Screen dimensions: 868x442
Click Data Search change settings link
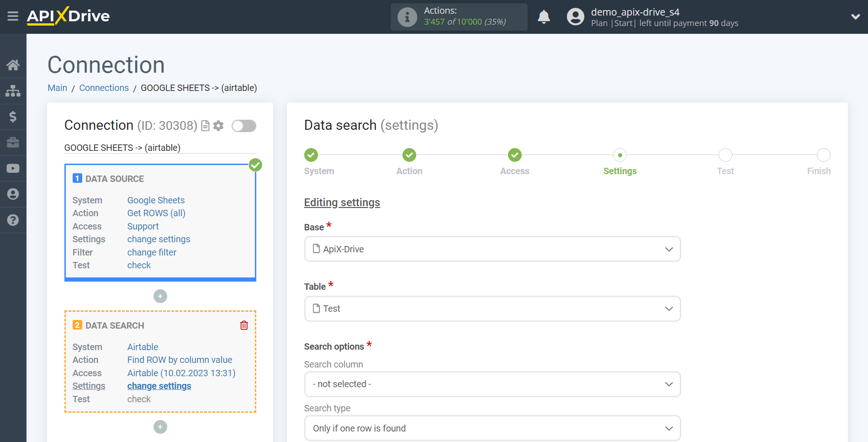coord(159,386)
